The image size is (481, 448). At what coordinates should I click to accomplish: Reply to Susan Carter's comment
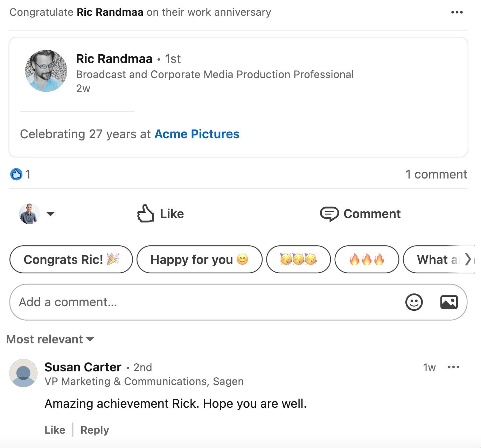tap(95, 430)
